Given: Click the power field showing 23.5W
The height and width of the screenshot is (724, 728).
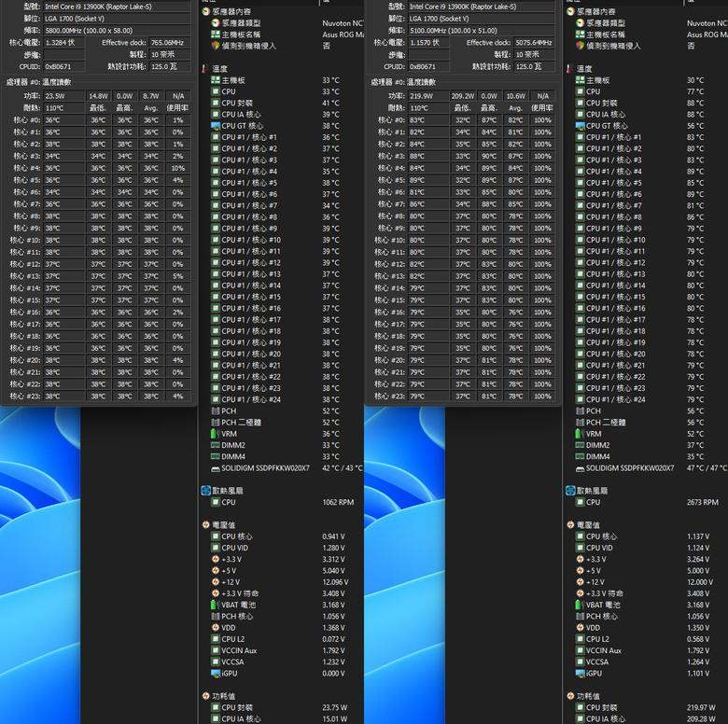Looking at the screenshot, I should pyautogui.click(x=63, y=96).
